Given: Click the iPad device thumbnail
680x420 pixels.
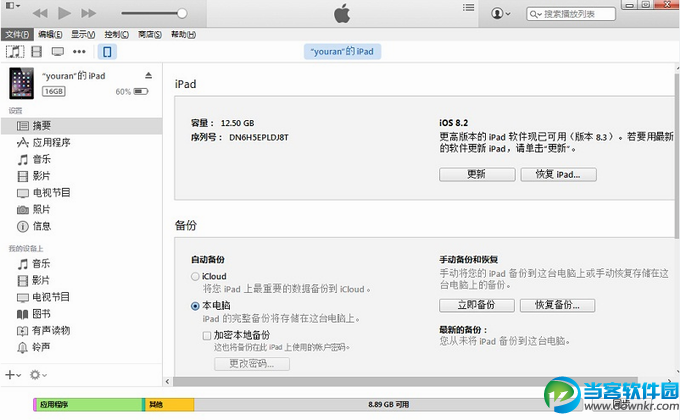Looking at the screenshot, I should [x=21, y=82].
